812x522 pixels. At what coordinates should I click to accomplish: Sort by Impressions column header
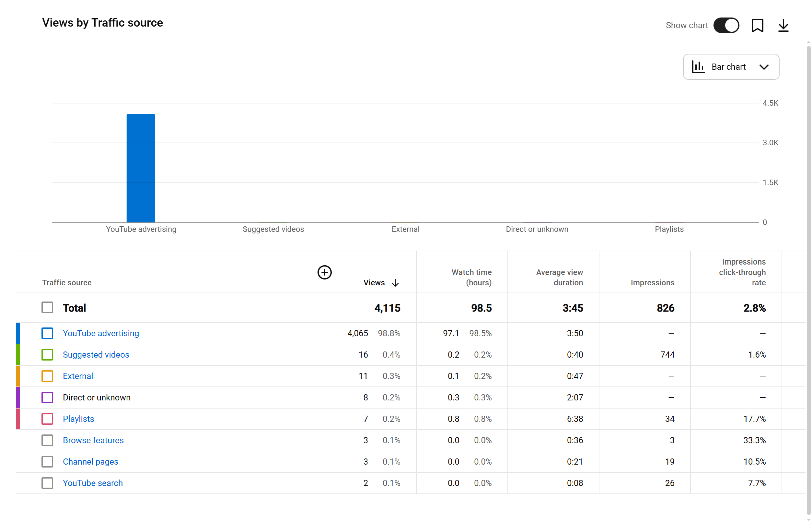[652, 283]
